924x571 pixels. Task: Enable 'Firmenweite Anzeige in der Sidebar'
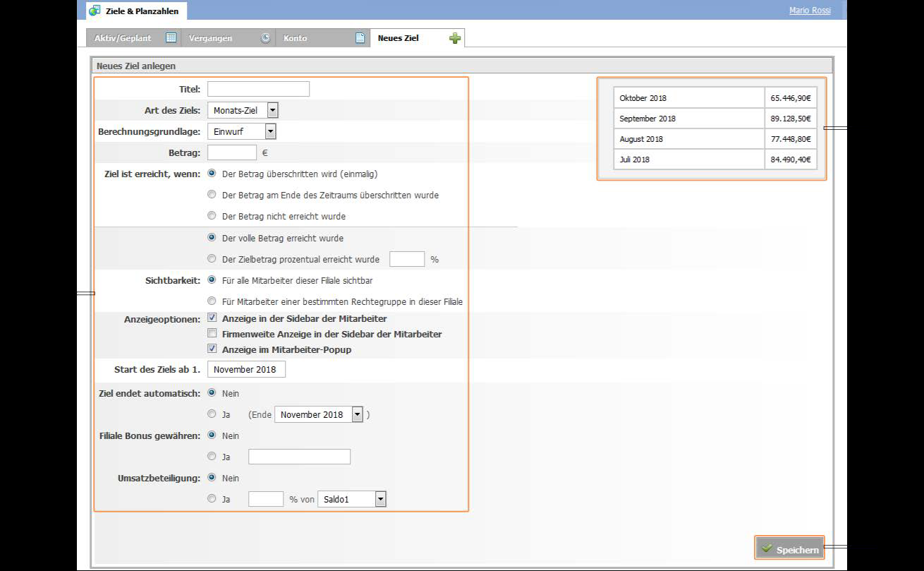click(x=212, y=334)
